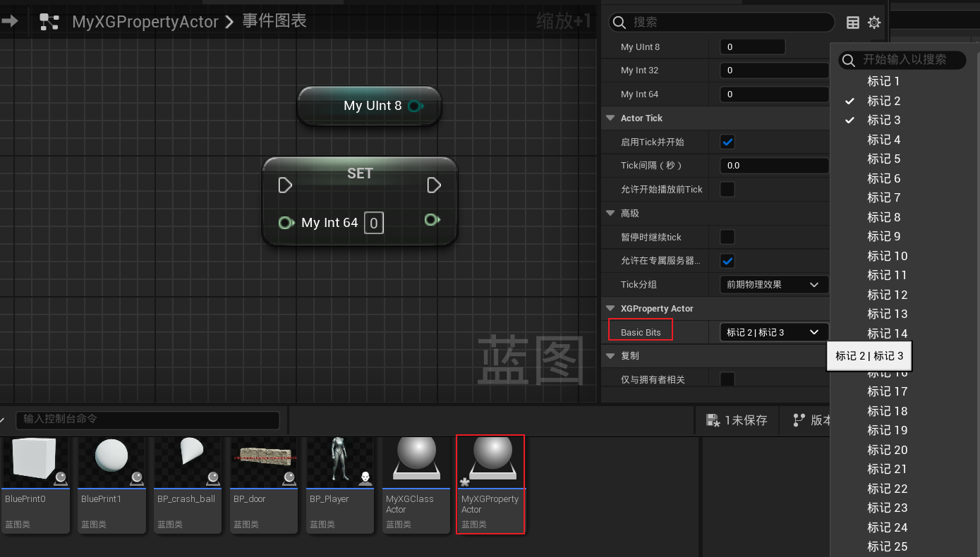Select 标记 5 in the bitmask list
Viewport: 980px width, 557px height.
click(x=883, y=159)
